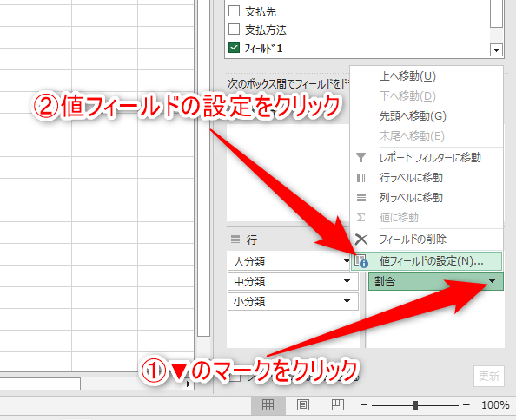Click the X icon beside フィールドの削除

click(x=361, y=240)
